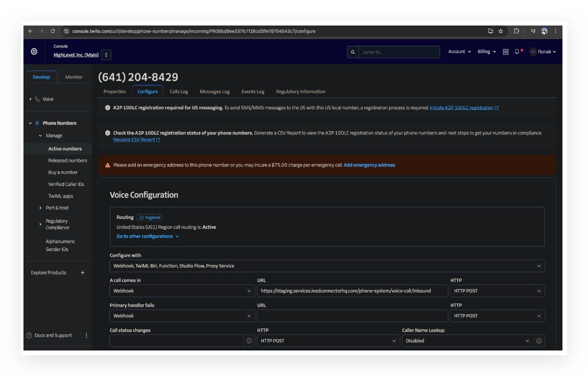The image size is (588, 376).
Task: Open the products grid icon in header
Action: (x=506, y=52)
